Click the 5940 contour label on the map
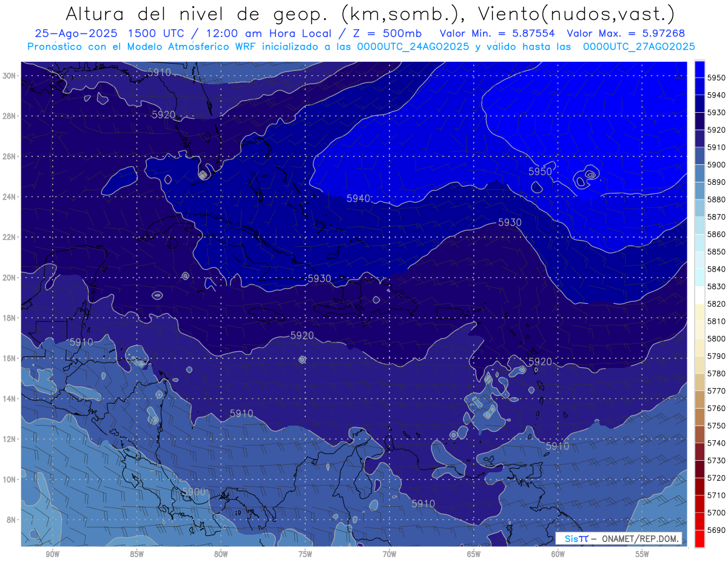728x562 pixels. (359, 198)
